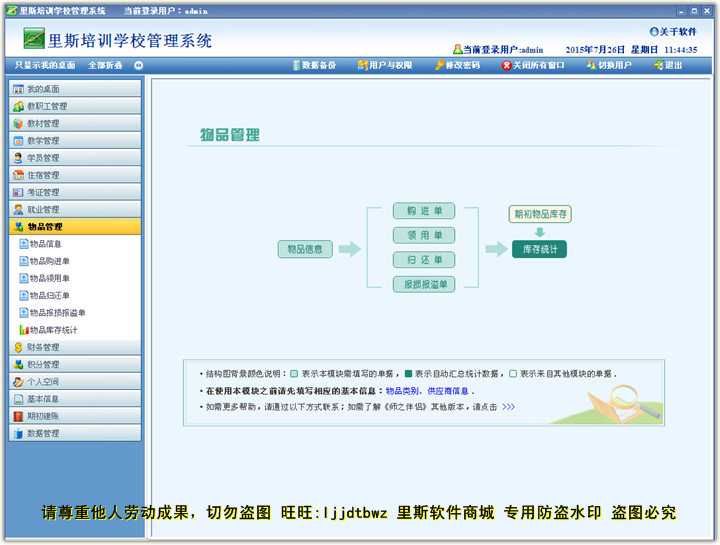Click the 住宿管理 house icon

click(18, 175)
